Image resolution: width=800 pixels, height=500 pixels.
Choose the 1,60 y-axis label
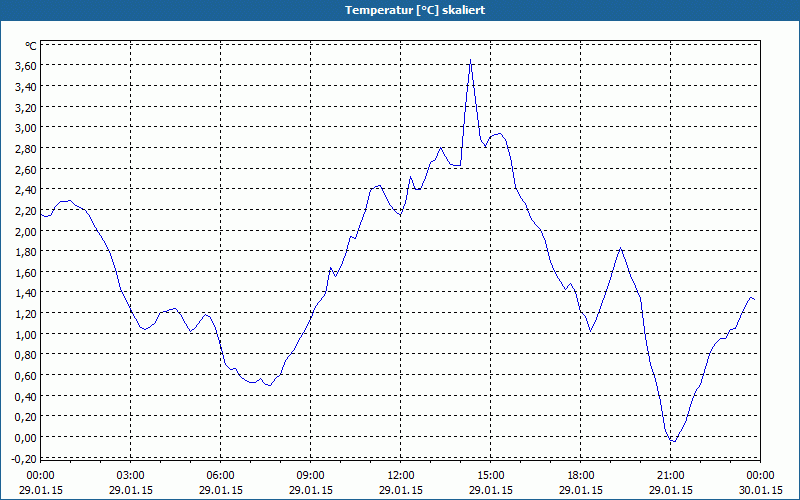(26, 272)
